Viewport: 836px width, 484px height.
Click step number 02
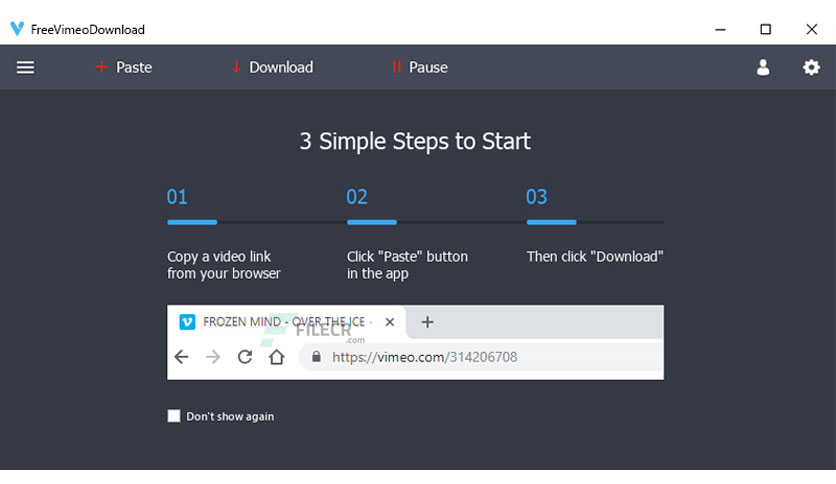click(357, 197)
